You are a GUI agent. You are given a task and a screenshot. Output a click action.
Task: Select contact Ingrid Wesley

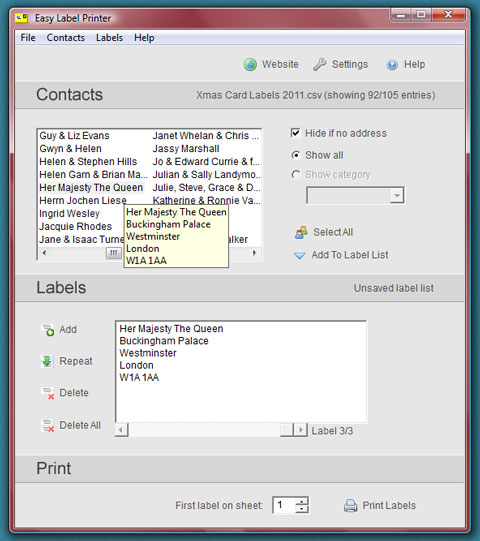tap(69, 214)
